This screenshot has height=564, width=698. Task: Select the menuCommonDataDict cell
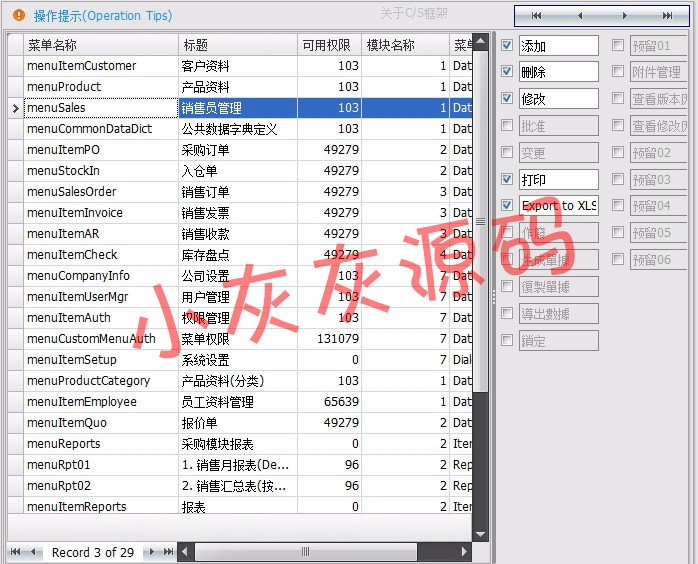click(101, 129)
